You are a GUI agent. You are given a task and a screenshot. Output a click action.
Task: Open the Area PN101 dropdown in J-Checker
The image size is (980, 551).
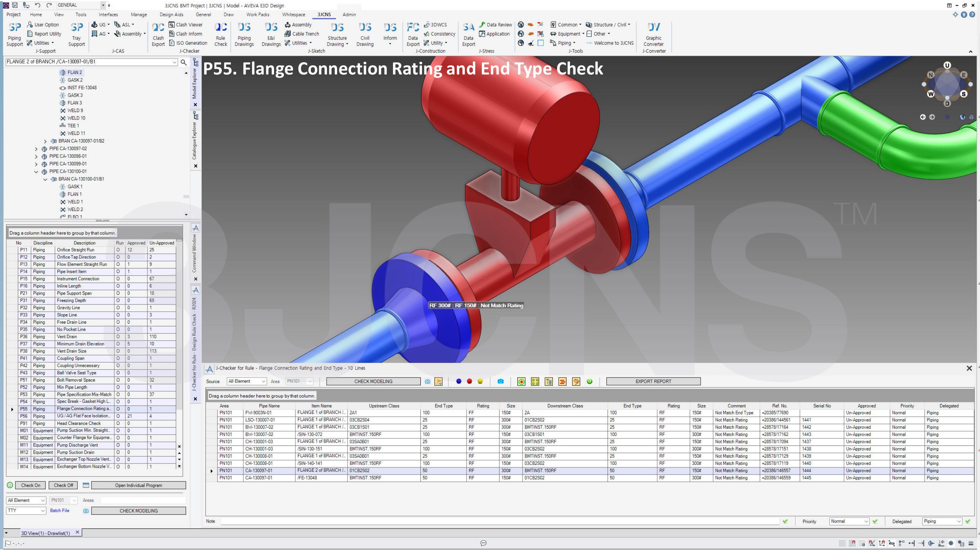pyautogui.click(x=300, y=381)
